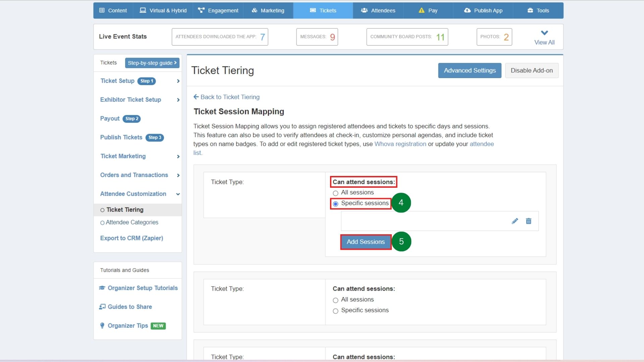Click the Pay warning triangle icon
This screenshot has width=644, height=362.
422,10
